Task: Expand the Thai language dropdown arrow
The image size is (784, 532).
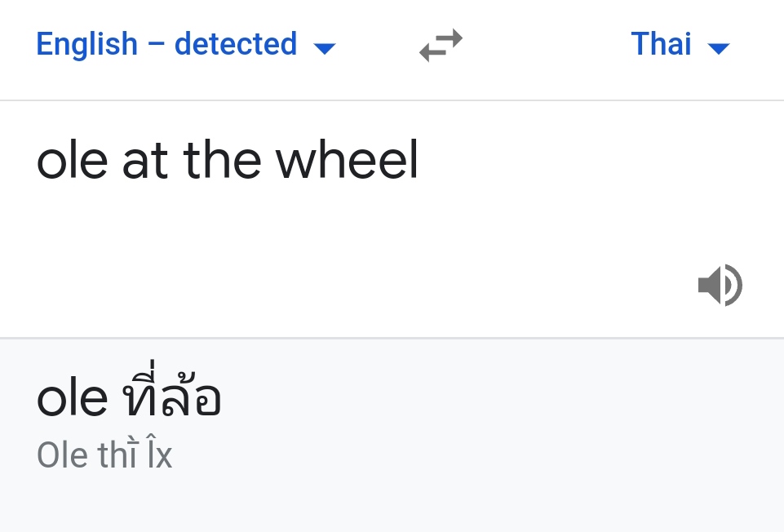Action: click(718, 48)
